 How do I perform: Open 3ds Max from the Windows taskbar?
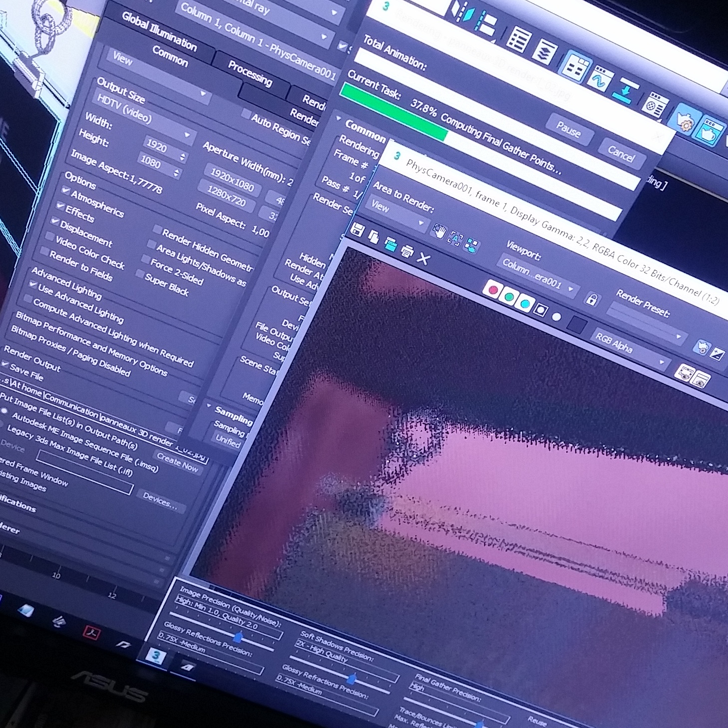click(x=155, y=656)
